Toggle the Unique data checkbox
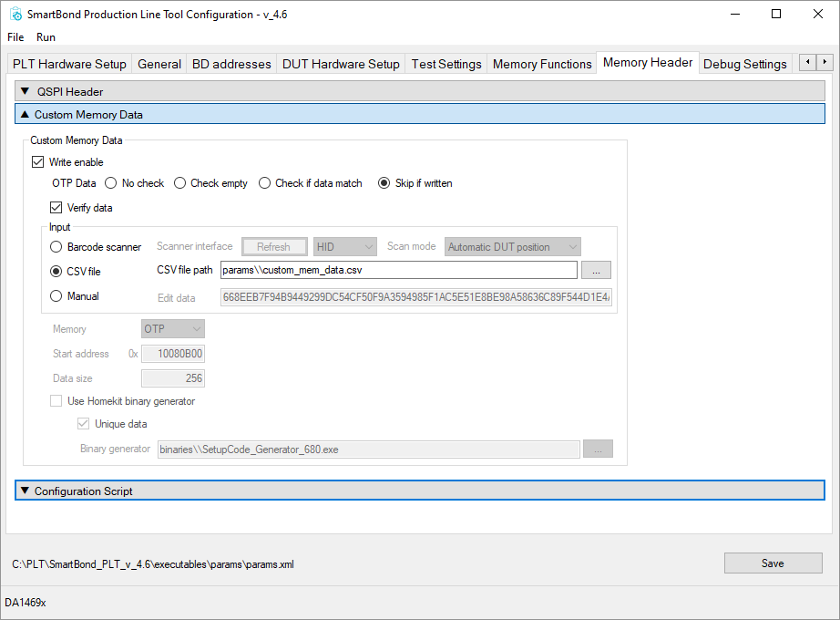Image resolution: width=840 pixels, height=620 pixels. [83, 424]
